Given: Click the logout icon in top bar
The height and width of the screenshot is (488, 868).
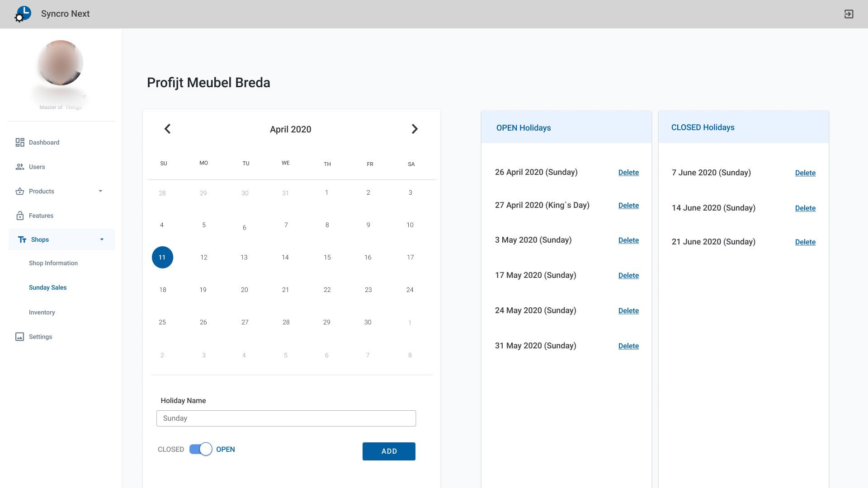Looking at the screenshot, I should [849, 14].
